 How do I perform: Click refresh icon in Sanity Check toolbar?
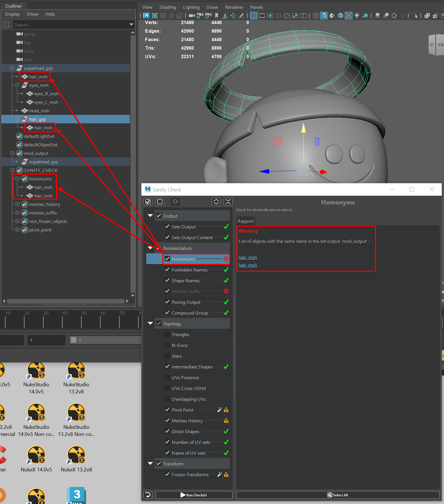pyautogui.click(x=175, y=202)
